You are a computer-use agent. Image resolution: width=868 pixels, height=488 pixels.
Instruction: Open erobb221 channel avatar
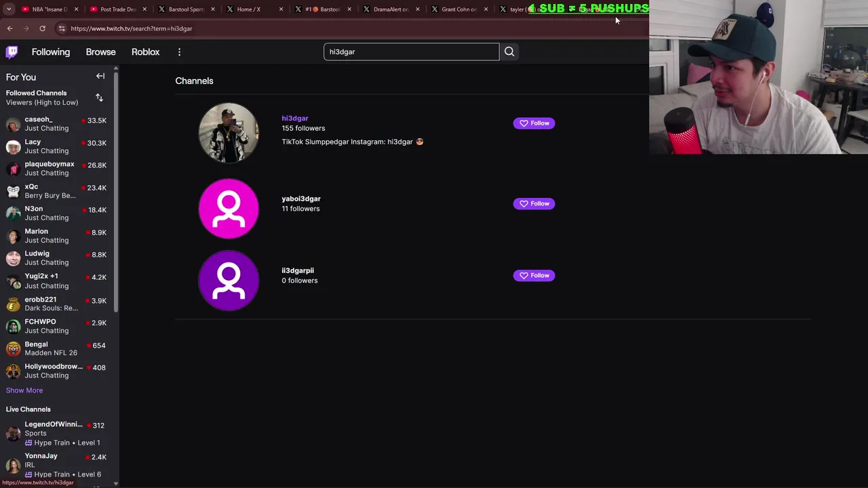coord(13,304)
